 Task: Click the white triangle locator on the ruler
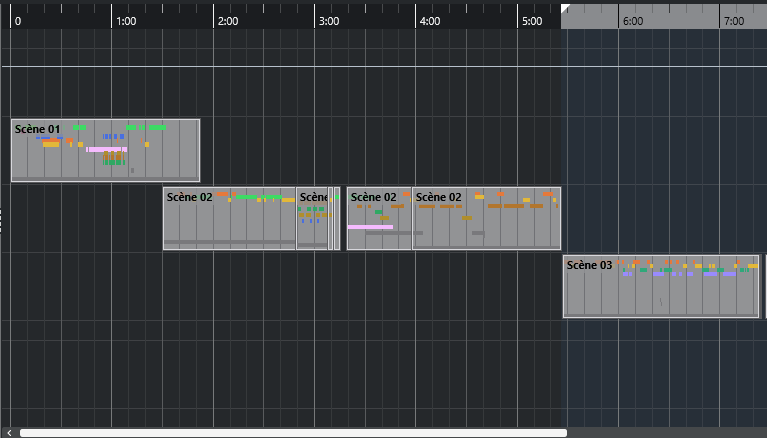565,8
